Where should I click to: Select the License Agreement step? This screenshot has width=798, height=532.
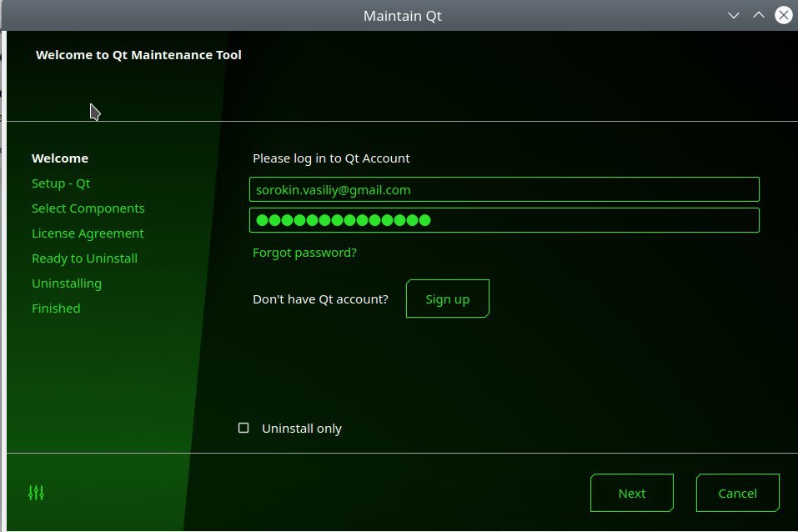(x=88, y=233)
